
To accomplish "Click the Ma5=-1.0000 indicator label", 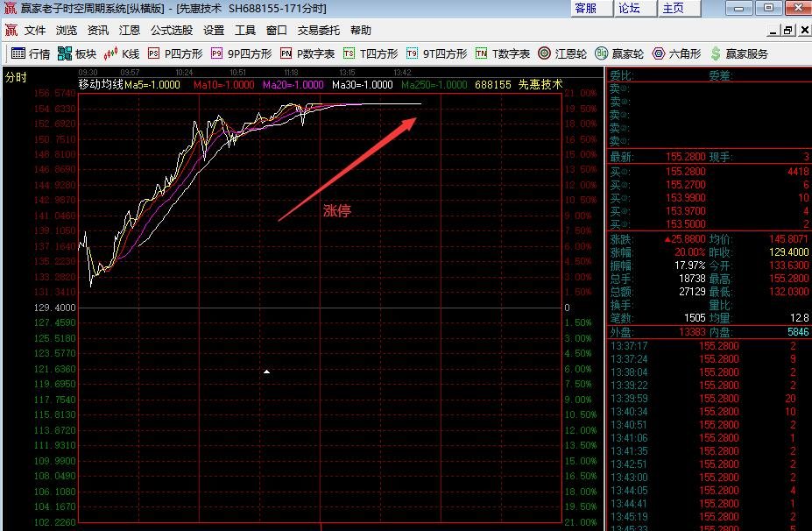I will click(x=152, y=84).
